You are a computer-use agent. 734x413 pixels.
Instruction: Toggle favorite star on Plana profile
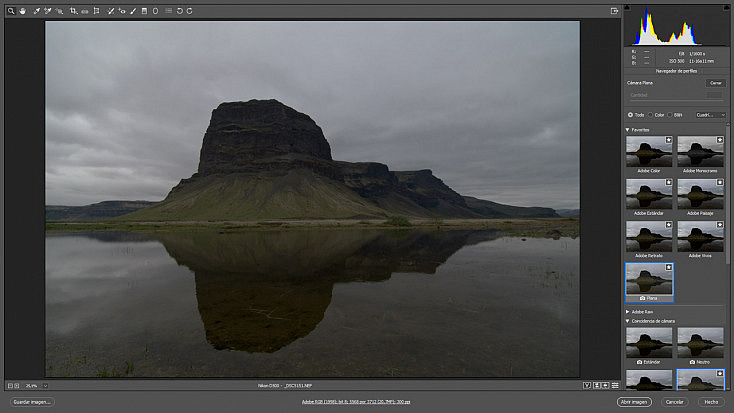(668, 267)
